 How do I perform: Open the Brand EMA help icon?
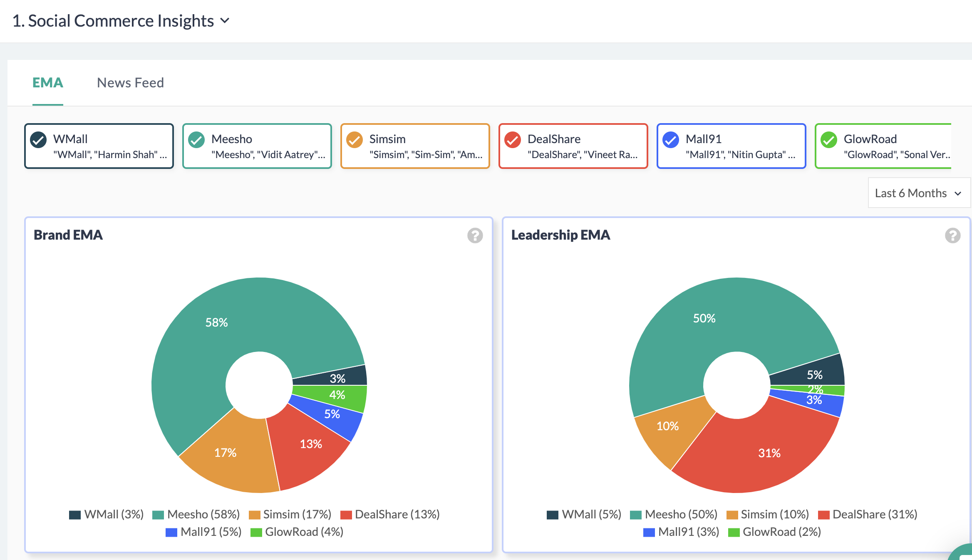tap(475, 235)
